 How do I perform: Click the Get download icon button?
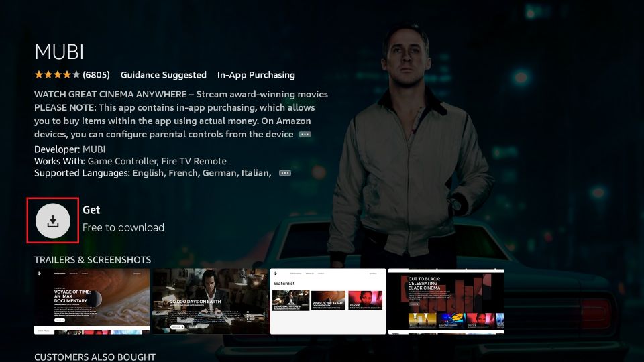(52, 221)
